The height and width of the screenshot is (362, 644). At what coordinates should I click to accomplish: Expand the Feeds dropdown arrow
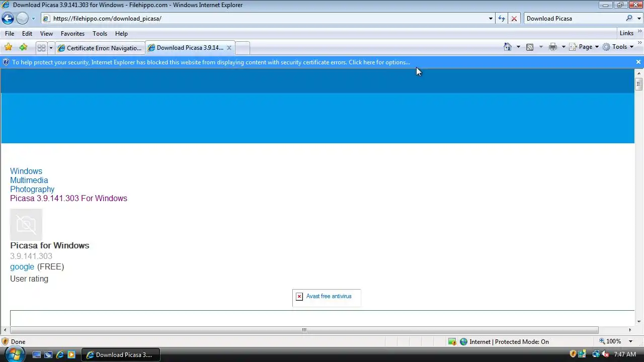[x=541, y=47]
